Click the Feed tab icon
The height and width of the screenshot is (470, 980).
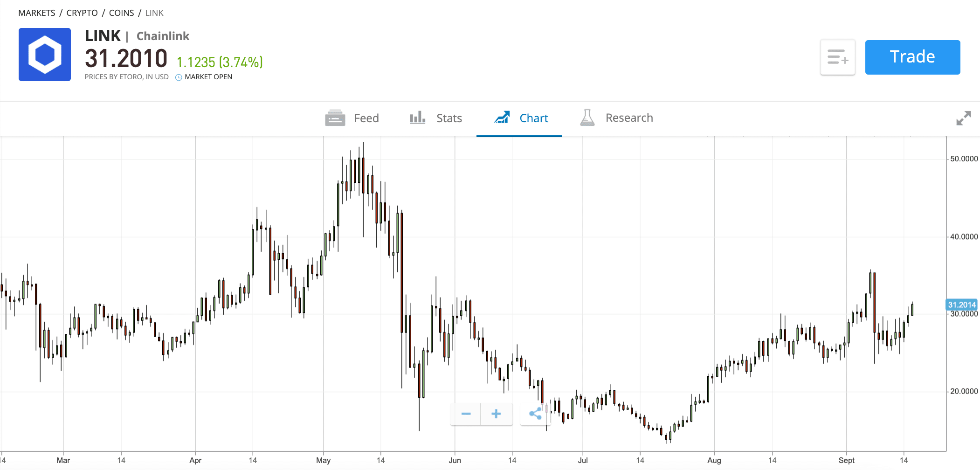tap(335, 118)
